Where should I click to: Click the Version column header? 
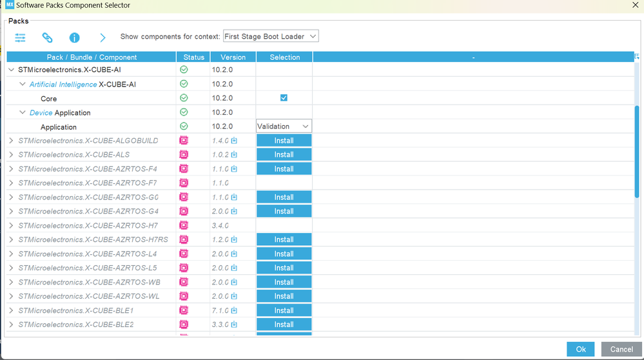point(233,57)
